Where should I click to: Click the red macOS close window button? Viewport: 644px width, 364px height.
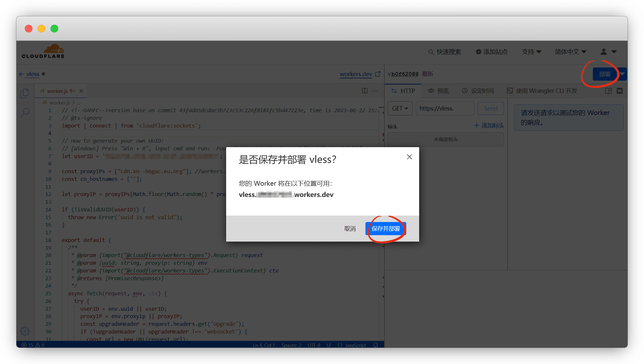tap(29, 29)
